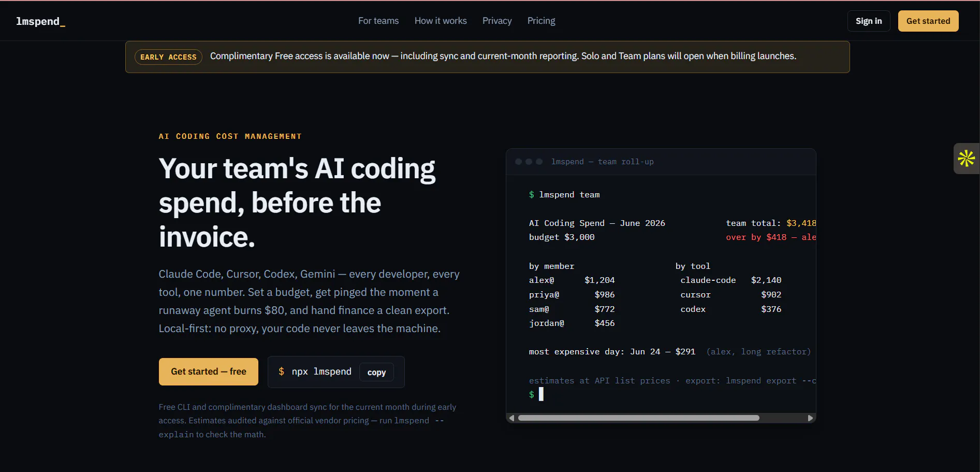Click the 'AI CODING COST MANAGEMENT' label
980x472 pixels.
point(230,136)
